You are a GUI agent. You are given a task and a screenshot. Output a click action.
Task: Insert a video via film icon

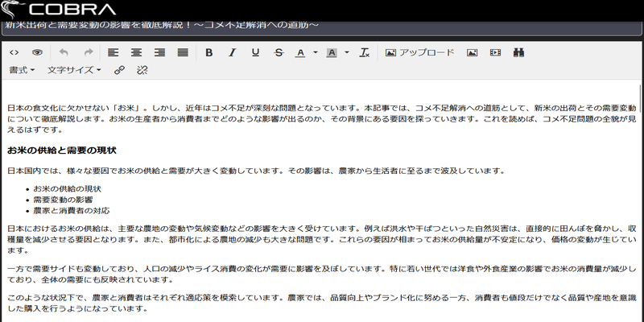496,52
